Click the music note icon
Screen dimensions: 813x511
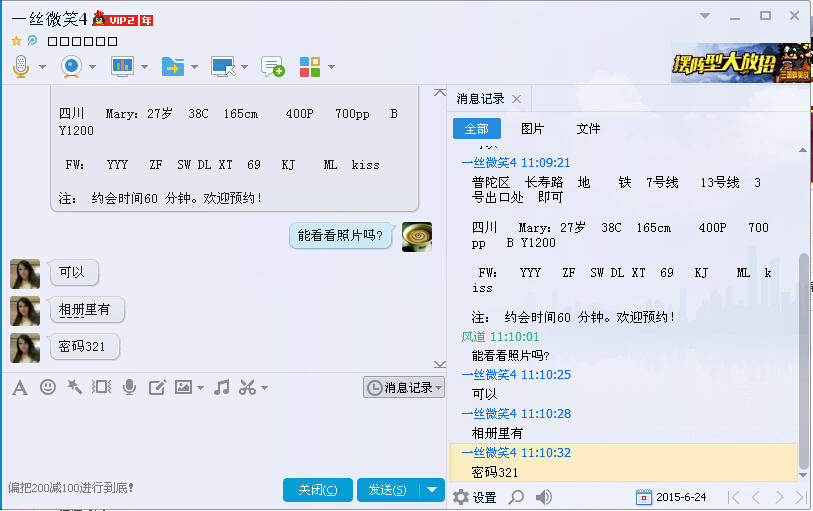221,387
